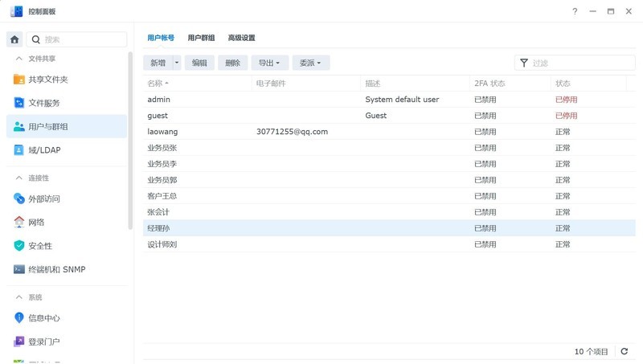Open 共享文件夹 shared folder icon
The height and width of the screenshot is (364, 643).
point(18,79)
